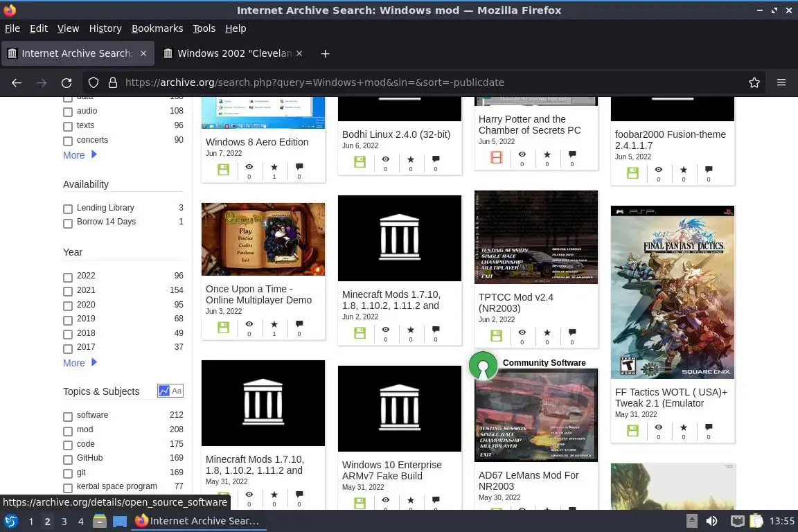Screen dimensions: 798x532
Task: Open file manager from the taskbar
Action: point(100,521)
